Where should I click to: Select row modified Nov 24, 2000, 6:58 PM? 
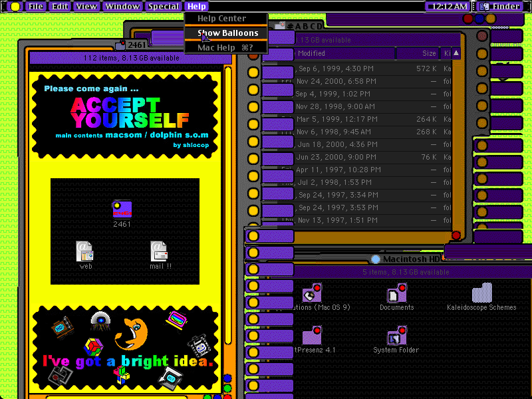coord(373,81)
